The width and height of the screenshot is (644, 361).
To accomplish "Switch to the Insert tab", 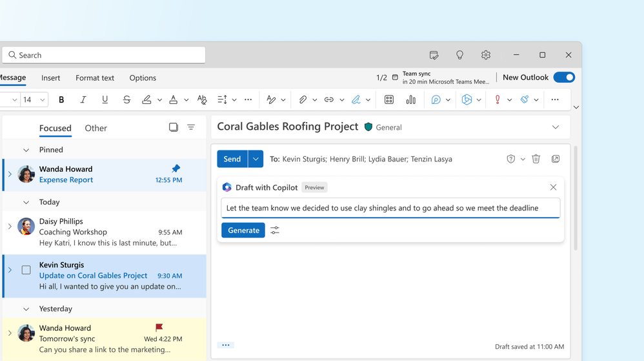I will [x=50, y=77].
